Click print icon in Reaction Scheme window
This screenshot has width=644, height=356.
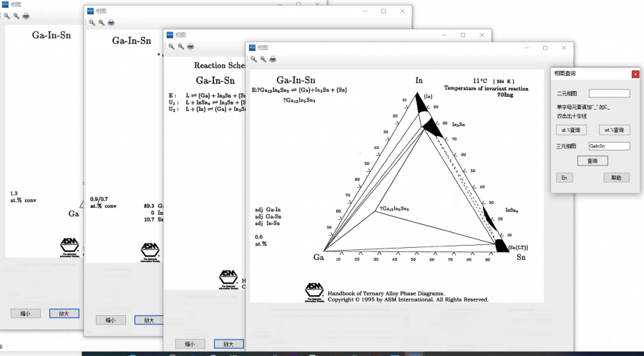pos(190,47)
